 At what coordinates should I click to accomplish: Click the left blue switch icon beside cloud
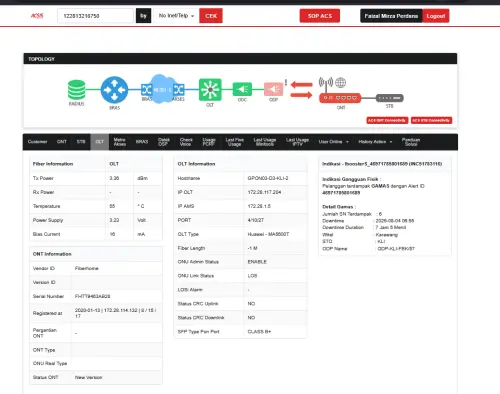146,89
